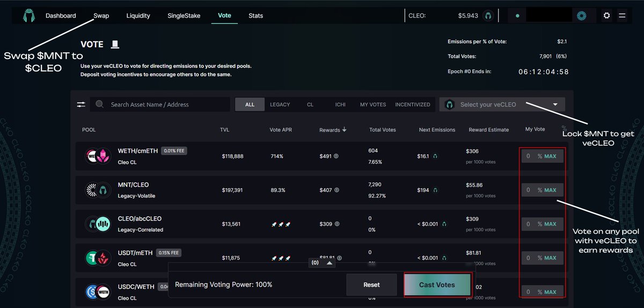The image size is (644, 308).
Task: Click the green wallet status dot
Action: point(517,16)
